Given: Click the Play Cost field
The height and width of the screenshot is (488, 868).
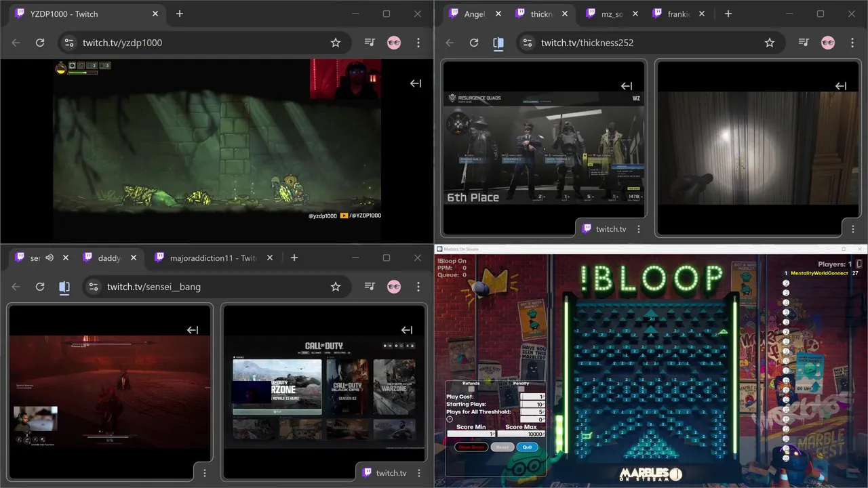Looking at the screenshot, I should pos(532,396).
